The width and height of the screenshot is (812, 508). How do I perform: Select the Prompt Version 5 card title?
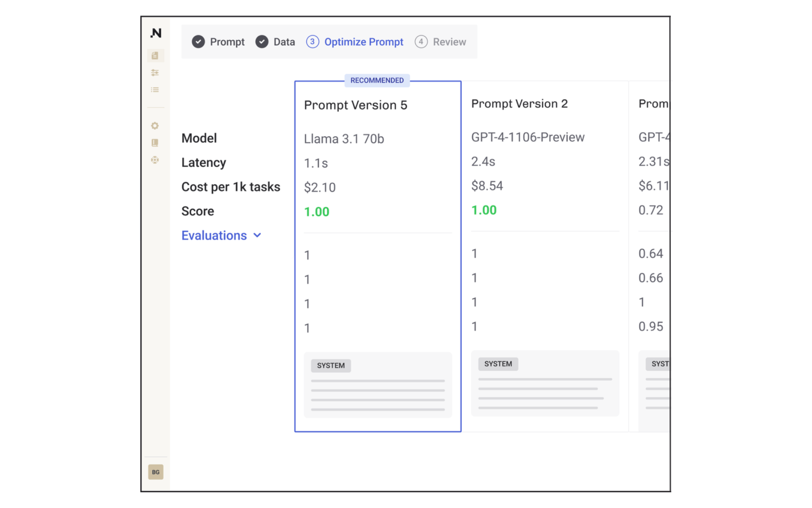(356, 105)
